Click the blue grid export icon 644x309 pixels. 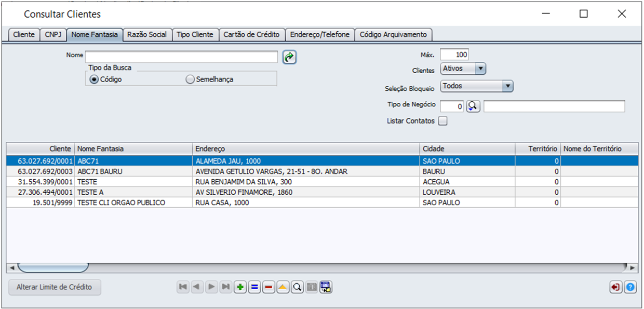pos(326,287)
